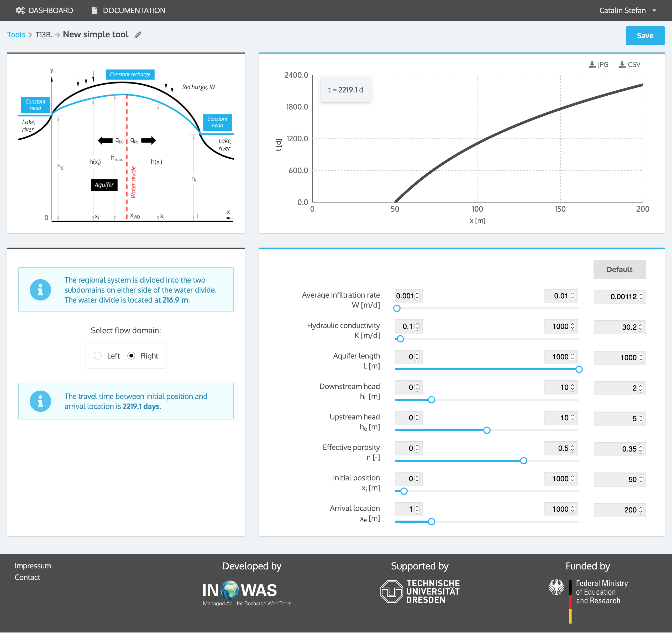Click the stepper on conductivity value 30.2

[x=640, y=327]
